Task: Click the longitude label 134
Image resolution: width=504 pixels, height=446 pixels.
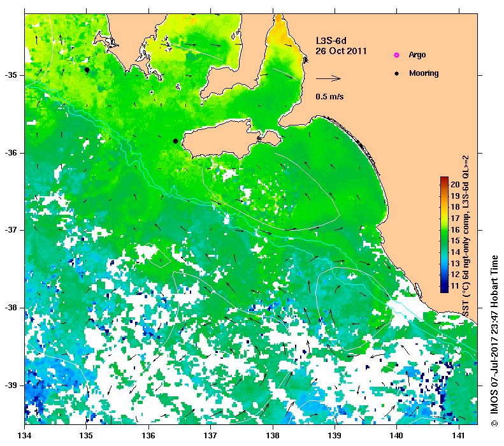Action: coord(24,436)
